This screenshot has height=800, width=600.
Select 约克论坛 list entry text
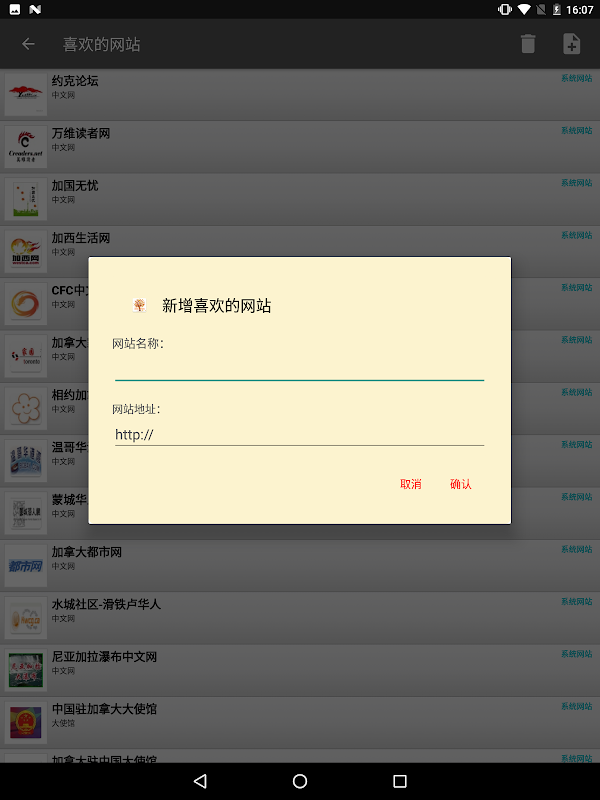(75, 81)
